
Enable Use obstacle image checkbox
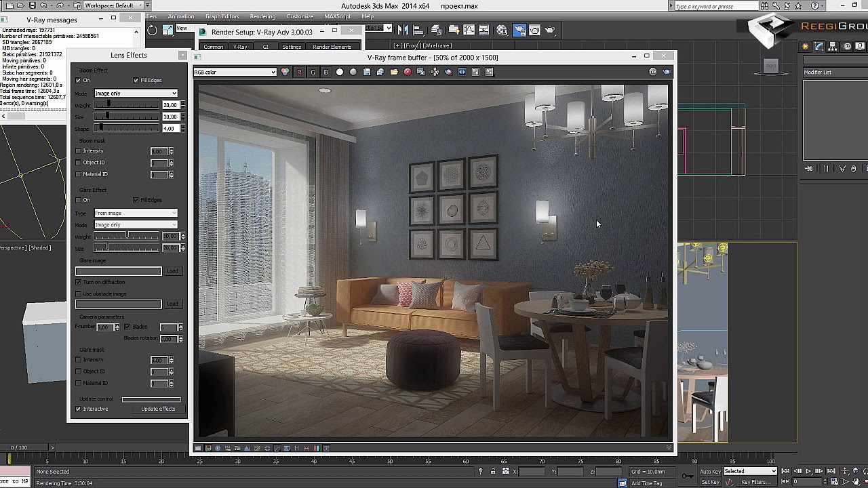pyautogui.click(x=78, y=294)
